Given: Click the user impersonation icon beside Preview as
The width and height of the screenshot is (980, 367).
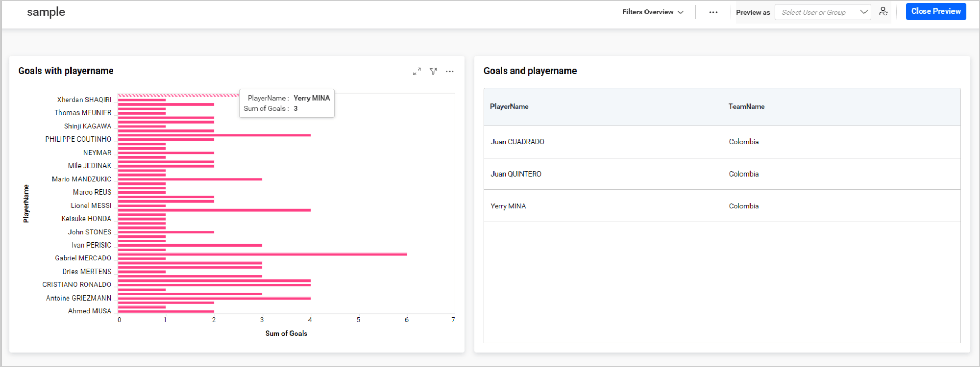Looking at the screenshot, I should 883,12.
